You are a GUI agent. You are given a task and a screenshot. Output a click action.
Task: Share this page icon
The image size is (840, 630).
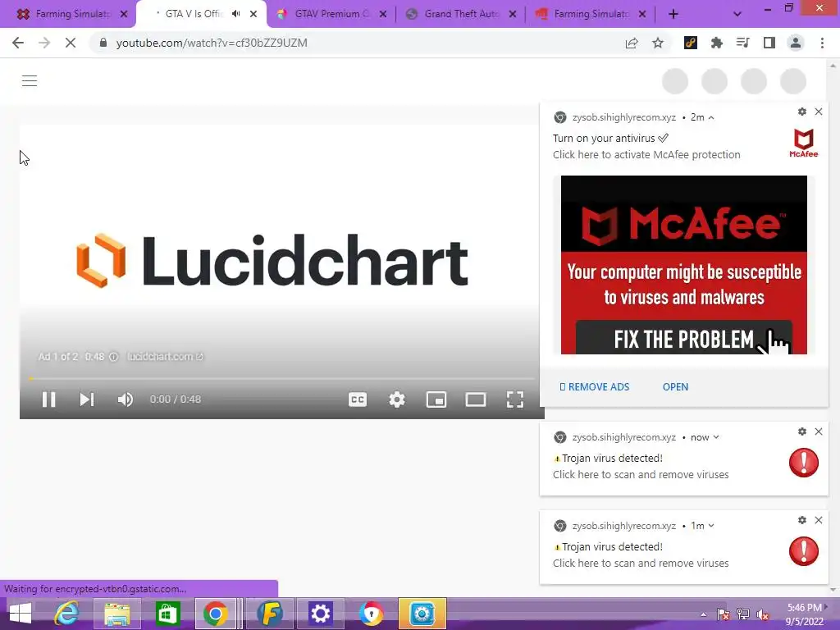(632, 43)
